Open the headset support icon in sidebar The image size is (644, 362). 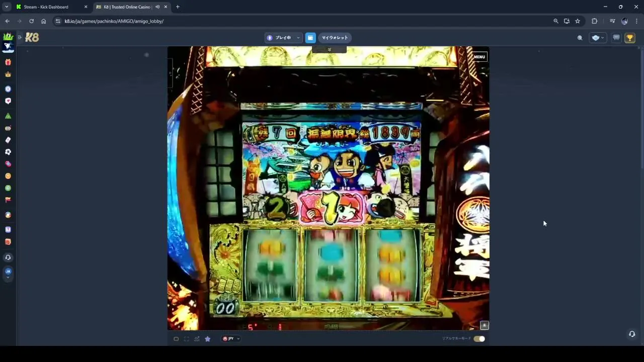click(8, 257)
